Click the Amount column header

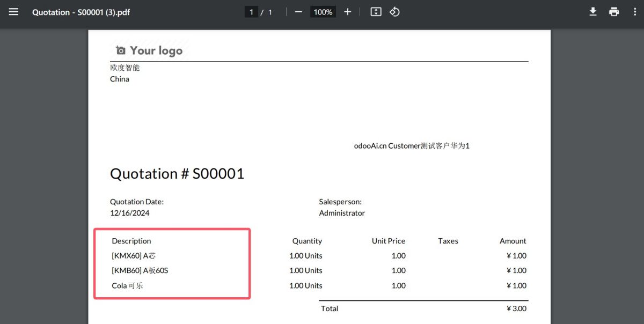[x=513, y=241]
